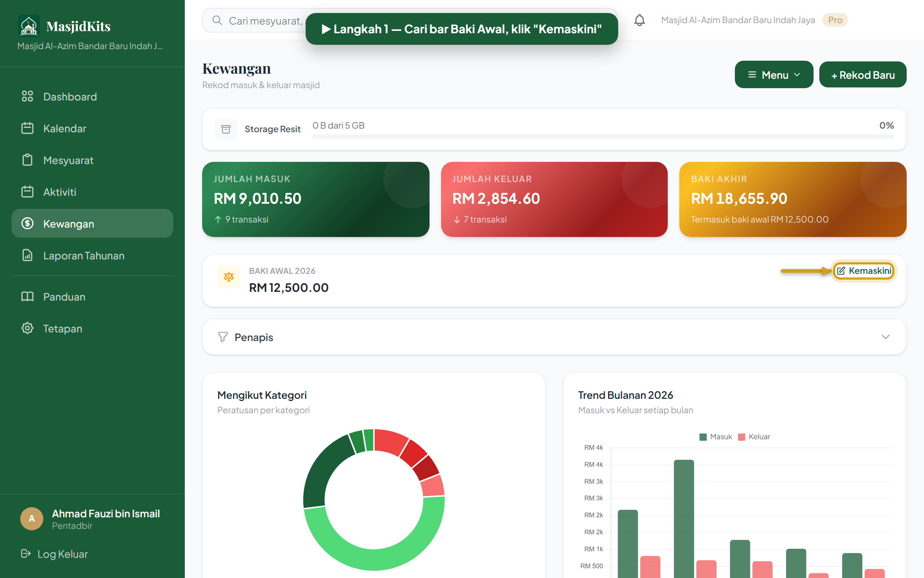Go to Kalendar in sidebar
924x578 pixels.
(92, 128)
